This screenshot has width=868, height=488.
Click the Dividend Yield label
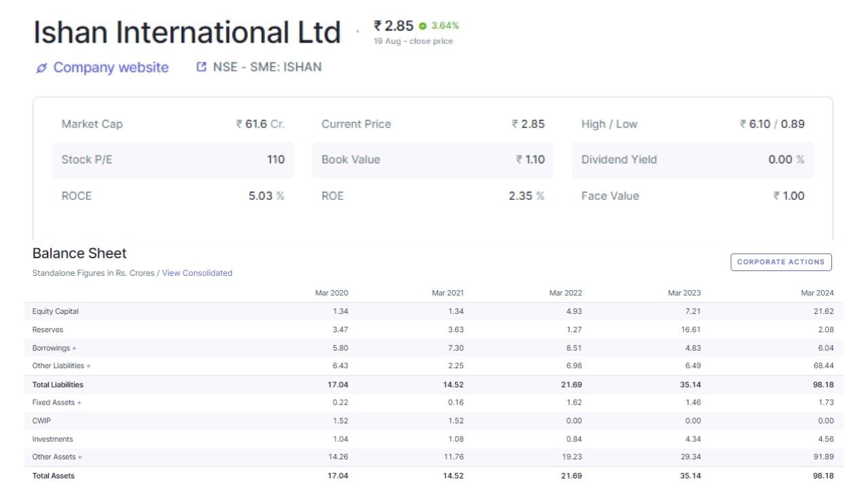click(x=619, y=160)
